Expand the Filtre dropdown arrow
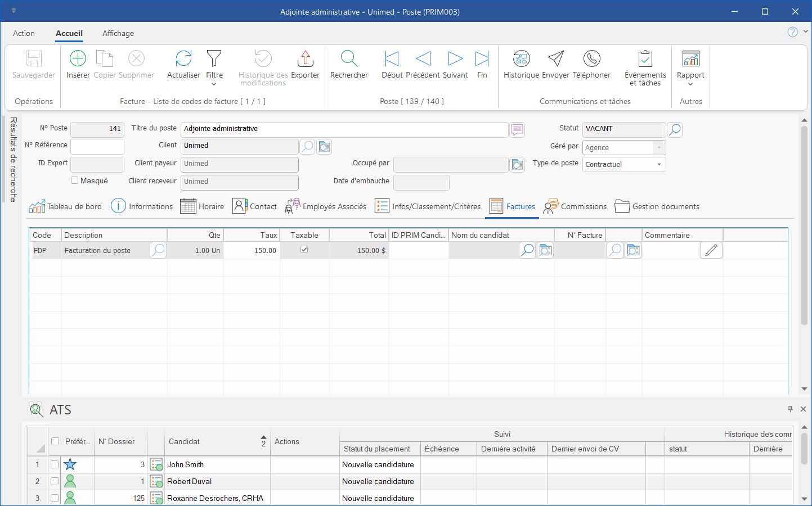The image size is (812, 506). pyautogui.click(x=214, y=84)
